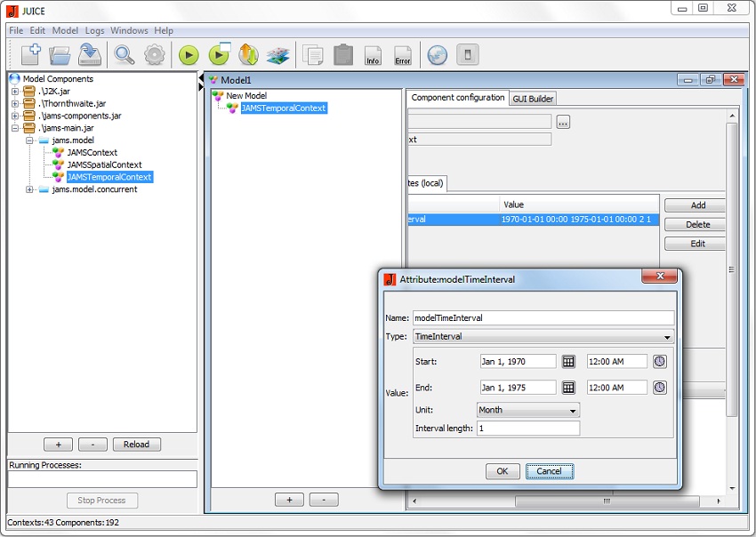Click the Interval length input field

click(527, 429)
